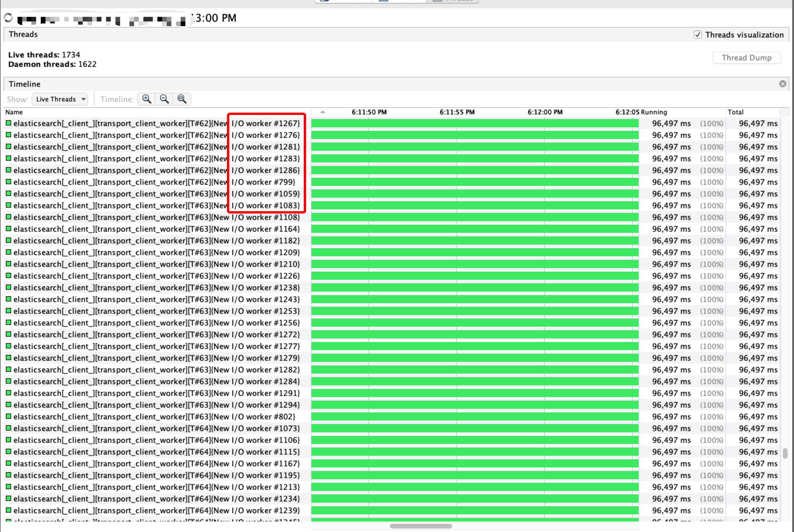This screenshot has height=532, width=794.
Task: Select thread I/O worker #1281 row
Action: tap(392, 147)
